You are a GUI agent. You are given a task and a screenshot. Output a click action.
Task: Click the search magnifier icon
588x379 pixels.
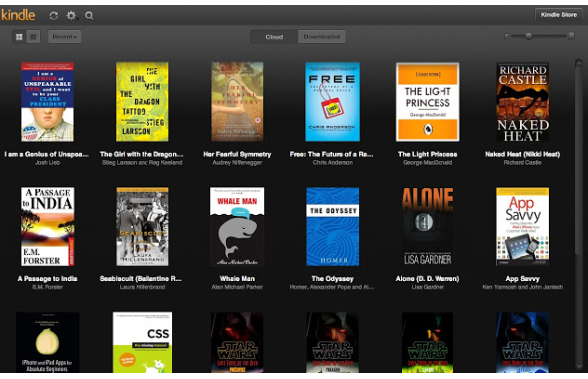click(x=89, y=15)
